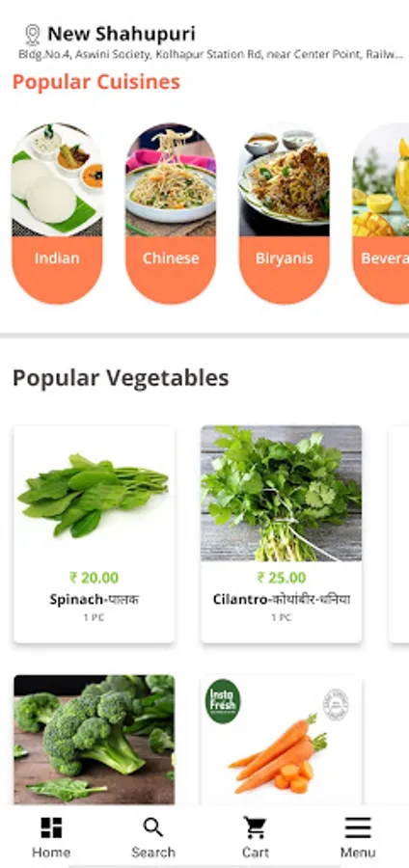View the broccoli product image
This screenshot has width=409, height=868.
[x=95, y=739]
